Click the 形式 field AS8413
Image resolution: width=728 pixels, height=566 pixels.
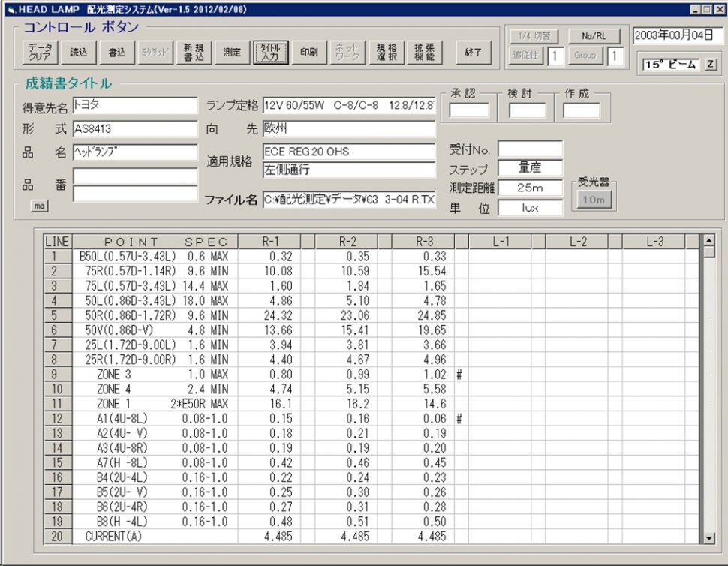coord(135,128)
